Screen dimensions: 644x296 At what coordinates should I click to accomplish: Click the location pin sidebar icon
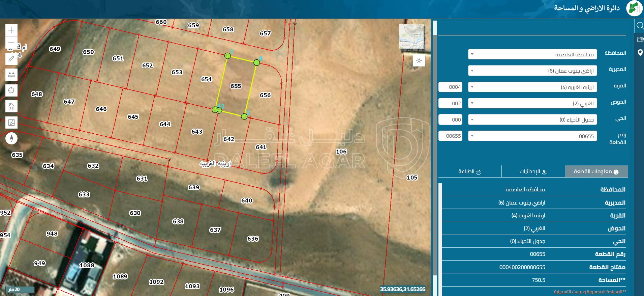640,53
